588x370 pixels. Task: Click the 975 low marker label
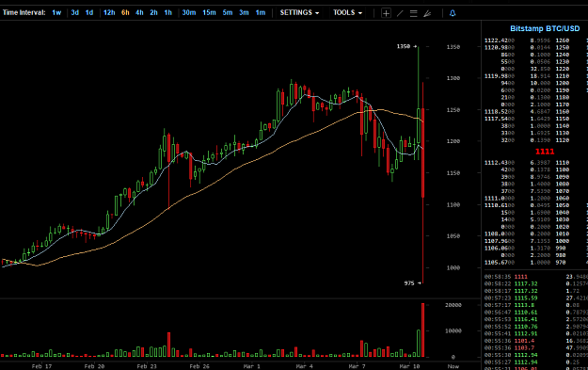pyautogui.click(x=409, y=283)
